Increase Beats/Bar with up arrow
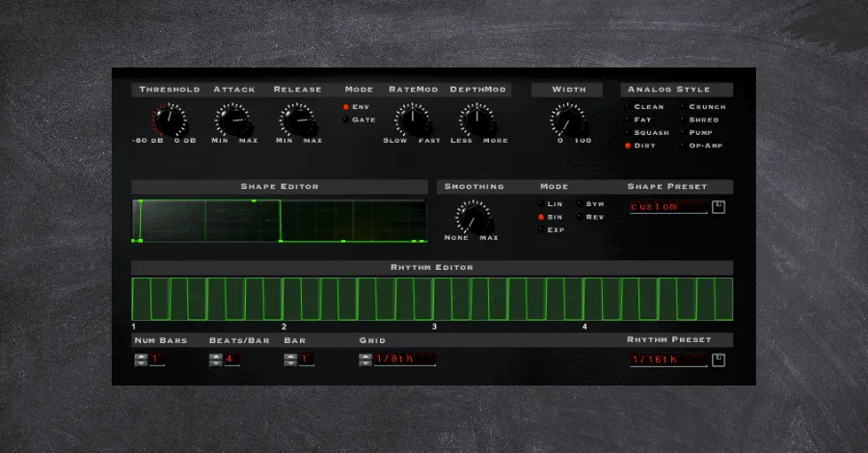 216,357
